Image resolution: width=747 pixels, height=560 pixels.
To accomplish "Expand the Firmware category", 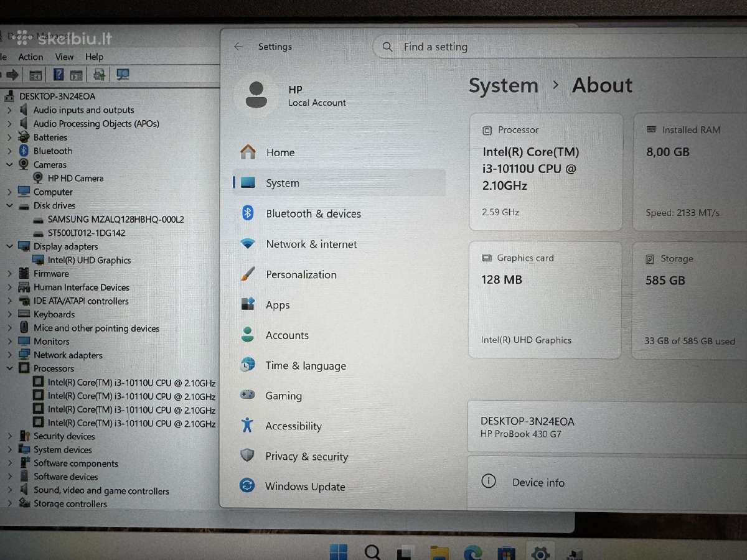I will pyautogui.click(x=10, y=274).
